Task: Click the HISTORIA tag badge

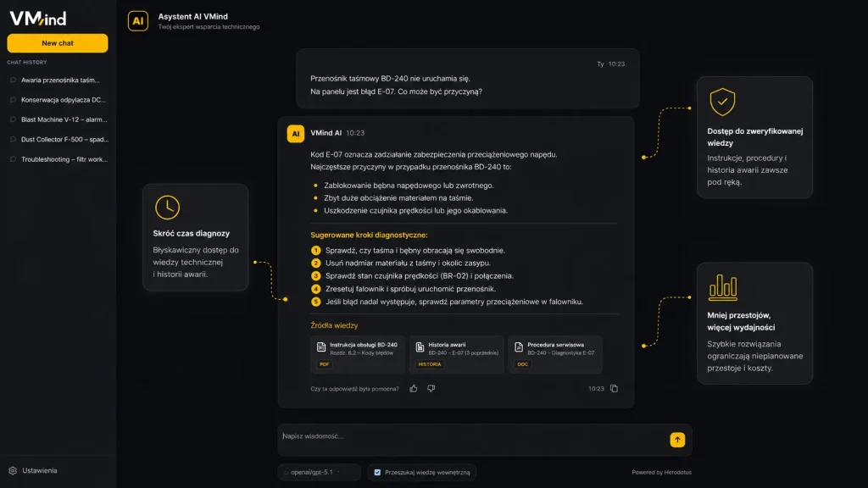Action: pos(430,364)
